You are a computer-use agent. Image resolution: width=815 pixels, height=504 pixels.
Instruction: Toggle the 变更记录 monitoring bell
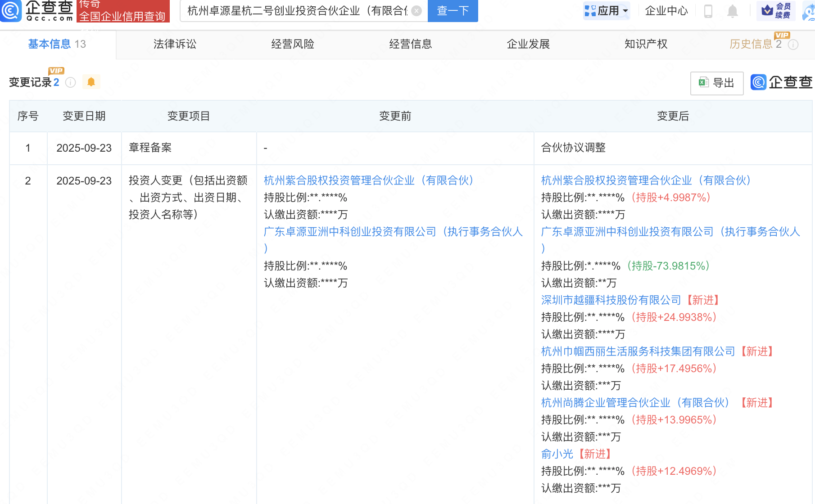click(91, 82)
